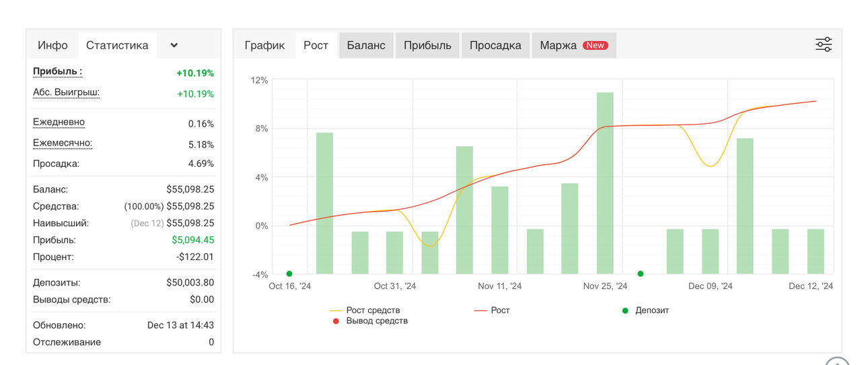
Task: Open the График tab
Action: 264,45
